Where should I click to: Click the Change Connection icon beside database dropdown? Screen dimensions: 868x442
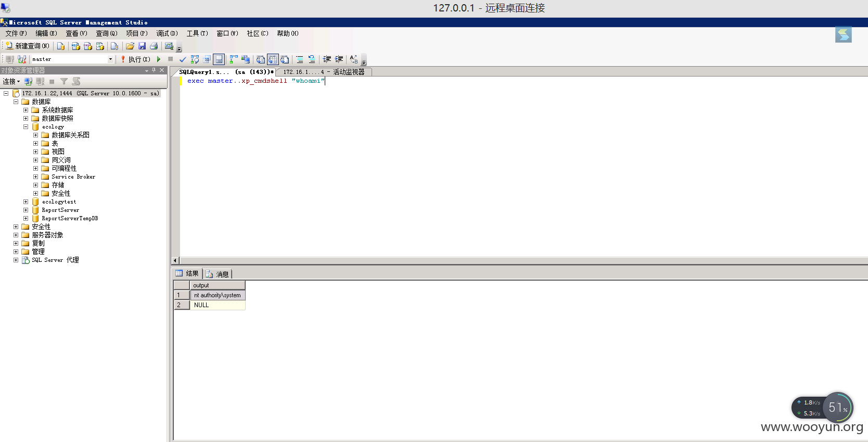coord(22,59)
